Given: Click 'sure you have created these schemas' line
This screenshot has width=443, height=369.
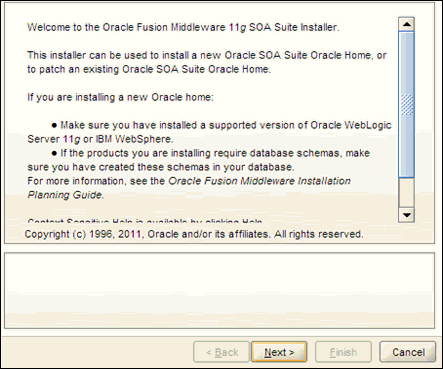Looking at the screenshot, I should (161, 167).
